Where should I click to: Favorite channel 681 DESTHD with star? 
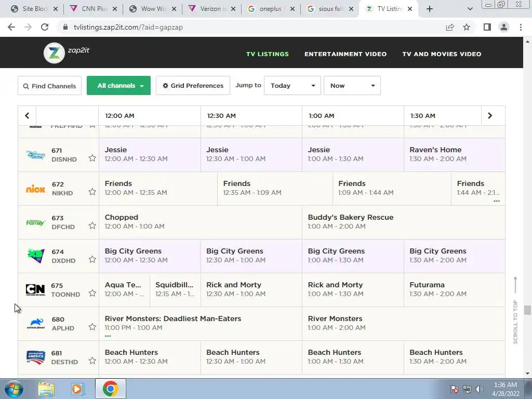point(92,361)
